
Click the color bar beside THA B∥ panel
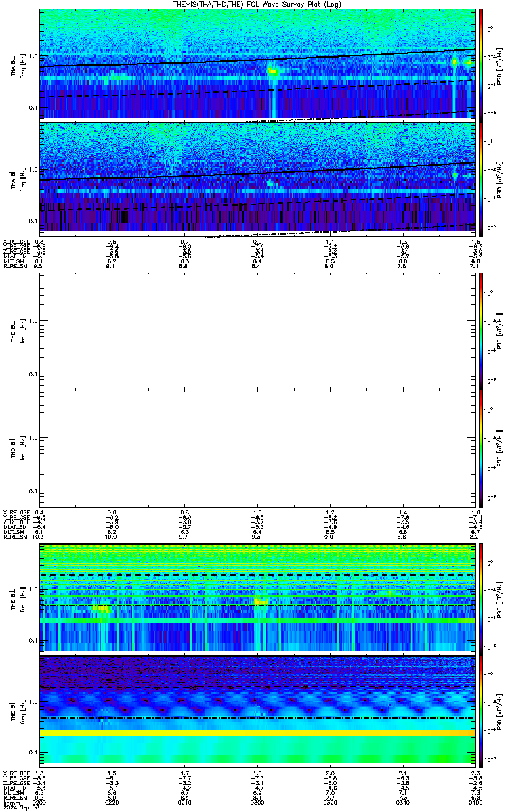click(x=482, y=177)
